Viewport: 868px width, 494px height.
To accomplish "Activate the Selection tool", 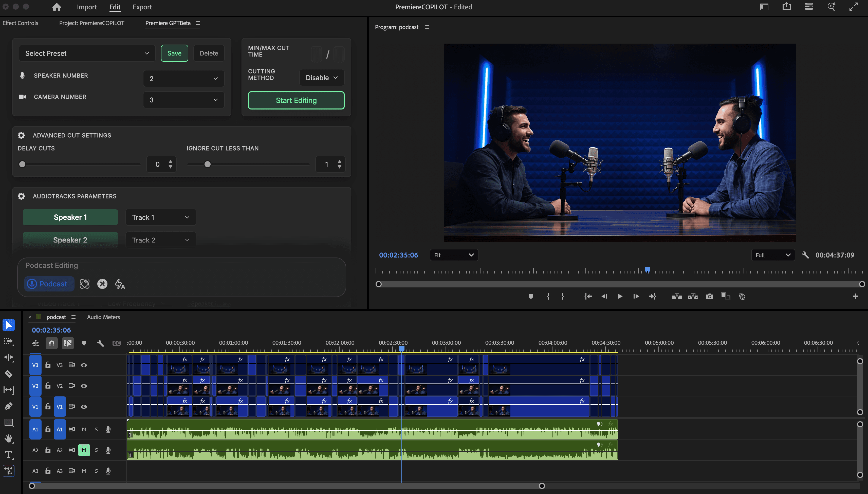I will pos(8,325).
